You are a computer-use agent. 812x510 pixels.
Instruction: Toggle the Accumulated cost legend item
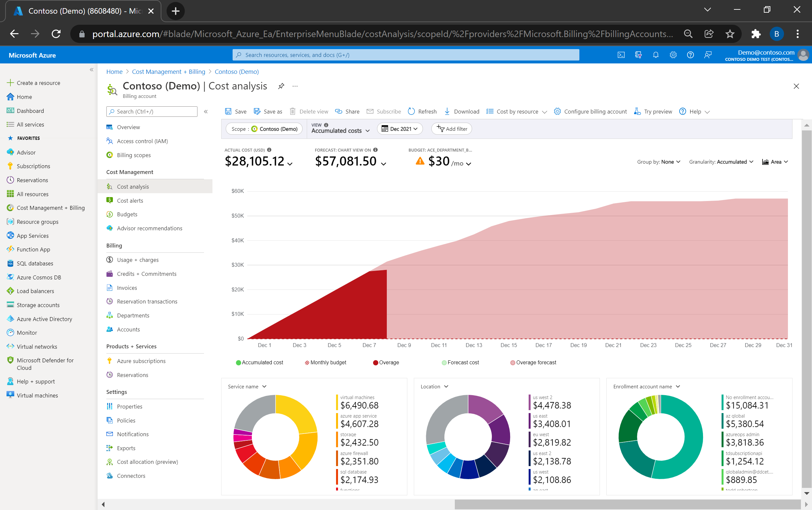point(259,362)
